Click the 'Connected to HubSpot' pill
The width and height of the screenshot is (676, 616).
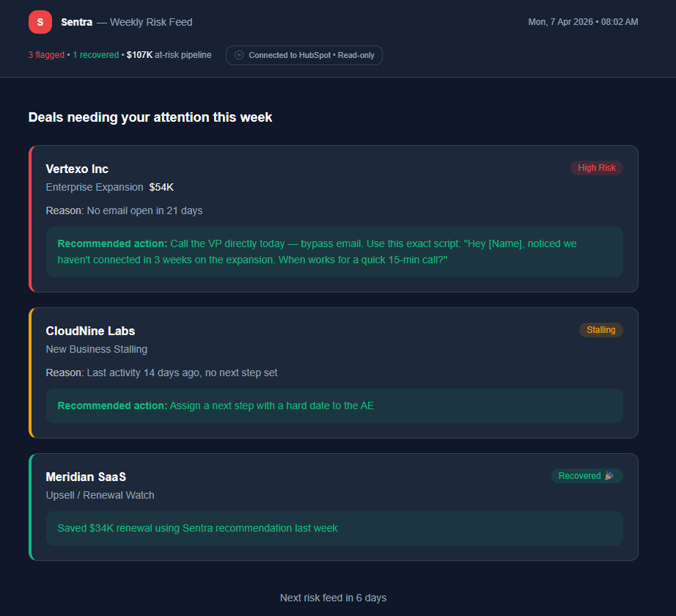304,55
